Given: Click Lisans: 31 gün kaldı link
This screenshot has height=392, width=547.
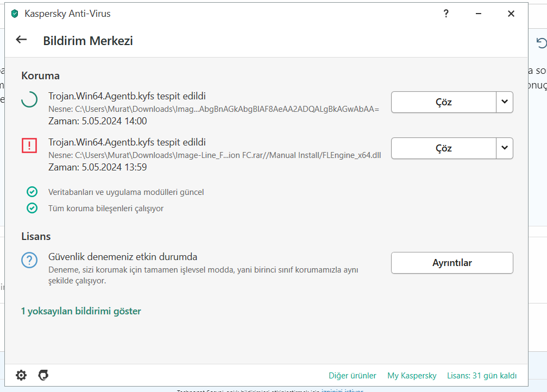Looking at the screenshot, I should pos(482,376).
